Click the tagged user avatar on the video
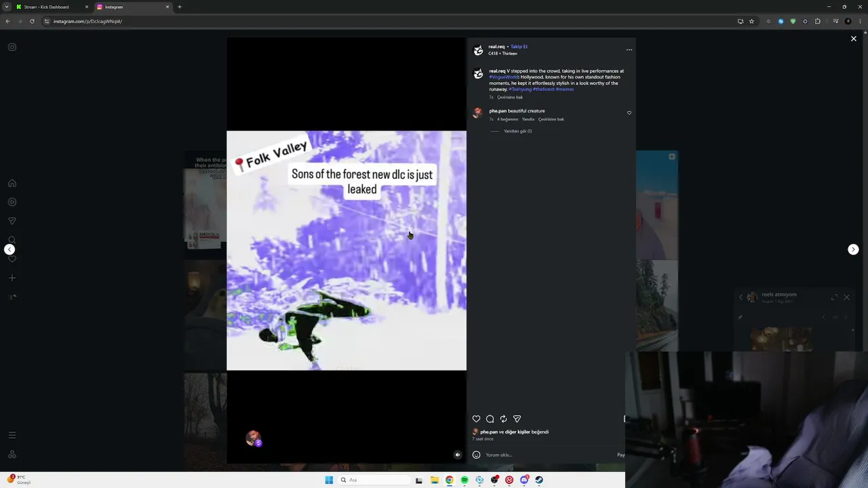868x488 pixels. click(x=253, y=438)
